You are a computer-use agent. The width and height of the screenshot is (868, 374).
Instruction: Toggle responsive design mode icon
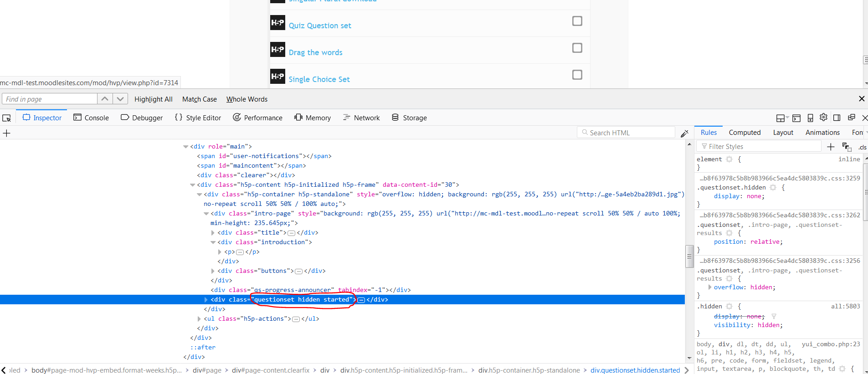tap(810, 118)
